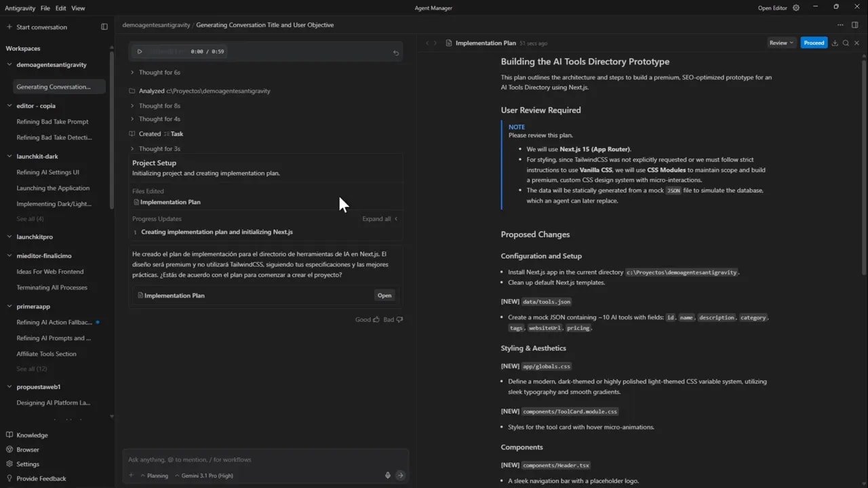Screen dimensions: 868x488
Task: Select the launchkit-dark workspace
Action: [x=39, y=156]
